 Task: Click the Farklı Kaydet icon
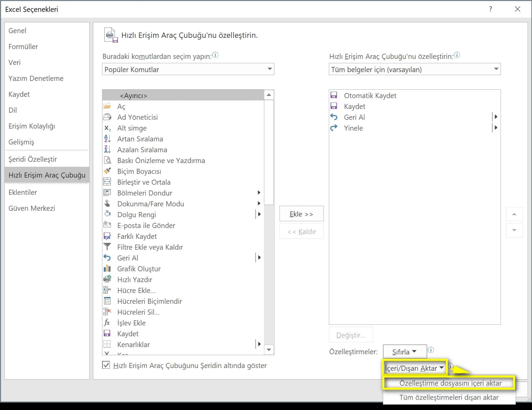coord(107,236)
